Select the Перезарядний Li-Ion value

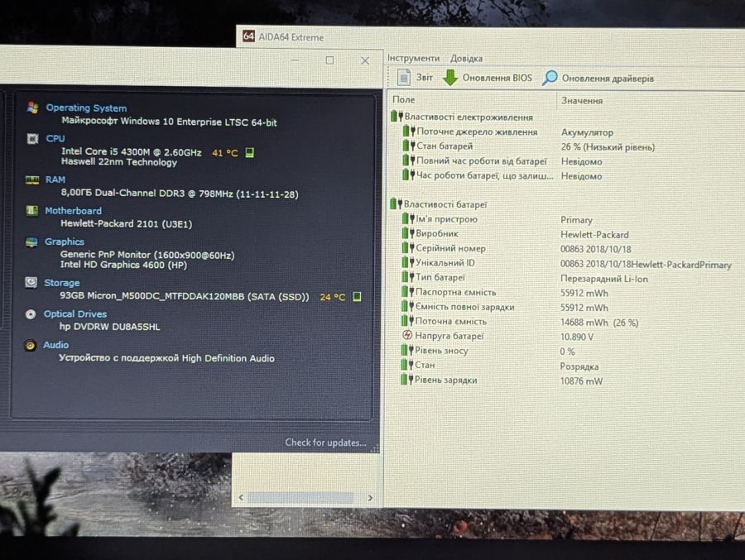(604, 279)
